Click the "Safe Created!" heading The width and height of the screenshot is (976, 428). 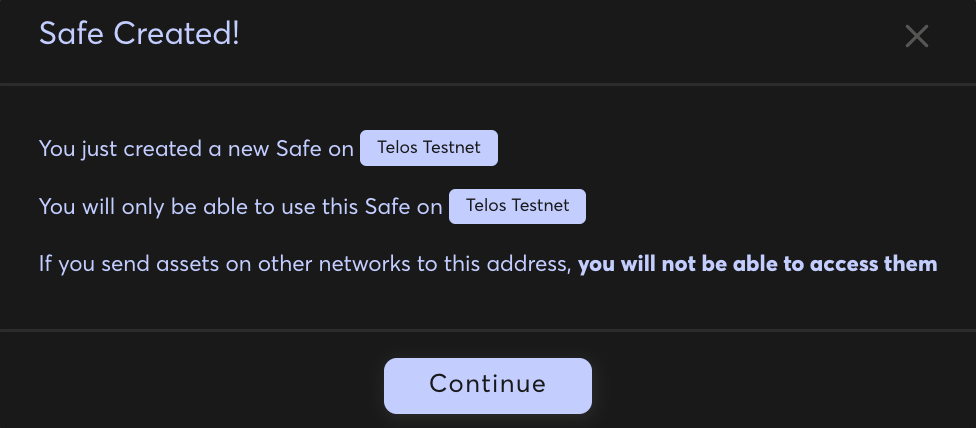tap(139, 34)
